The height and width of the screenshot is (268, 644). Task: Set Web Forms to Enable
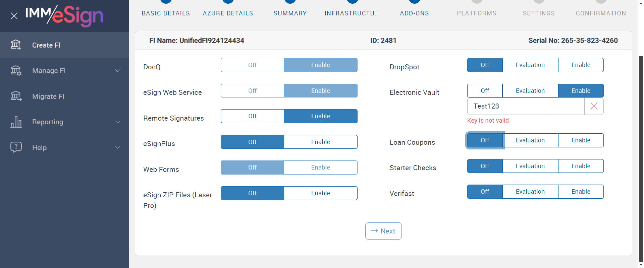[x=321, y=167]
